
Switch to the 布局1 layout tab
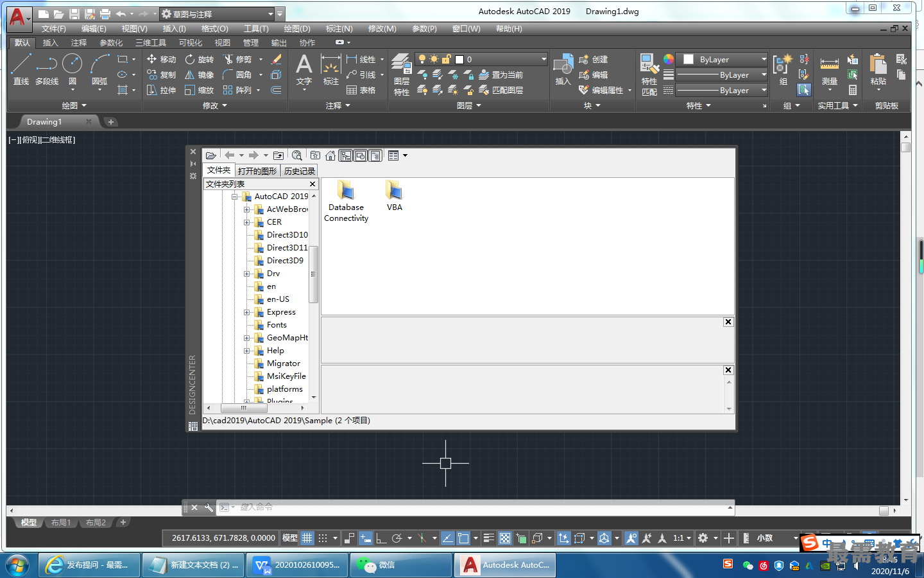pos(61,523)
